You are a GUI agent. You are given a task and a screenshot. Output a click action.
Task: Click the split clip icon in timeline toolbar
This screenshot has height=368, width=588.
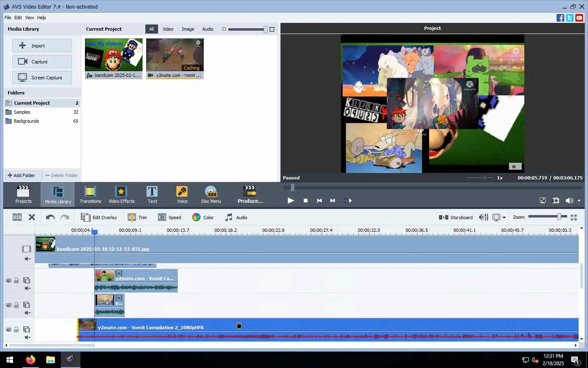(17, 217)
